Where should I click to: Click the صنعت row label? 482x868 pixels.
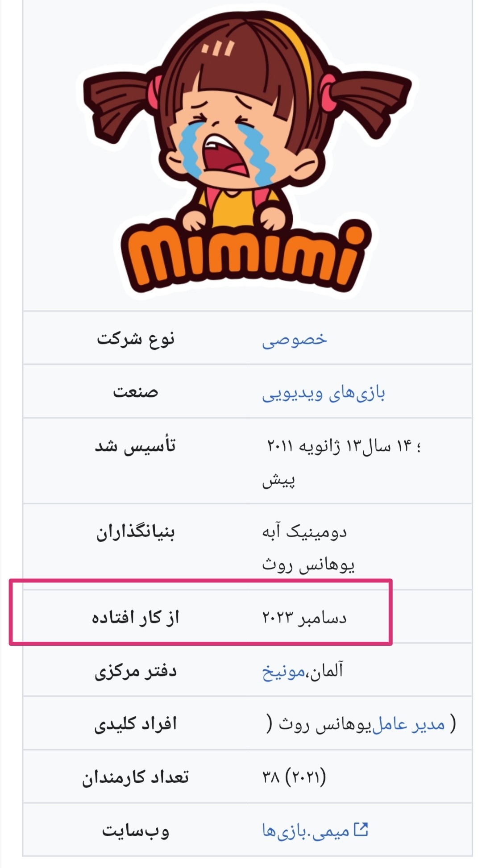(x=136, y=392)
